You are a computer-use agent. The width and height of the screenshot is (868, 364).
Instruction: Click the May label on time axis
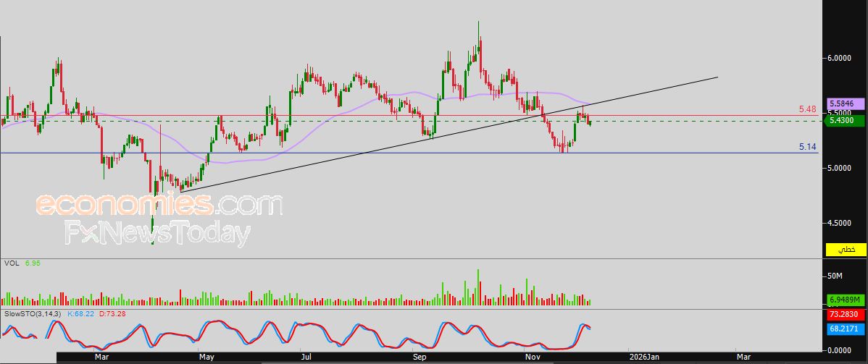click(x=206, y=357)
